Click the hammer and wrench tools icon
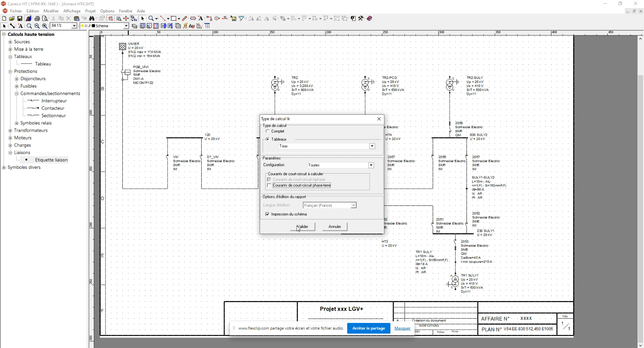The width and height of the screenshot is (644, 348). (361, 19)
